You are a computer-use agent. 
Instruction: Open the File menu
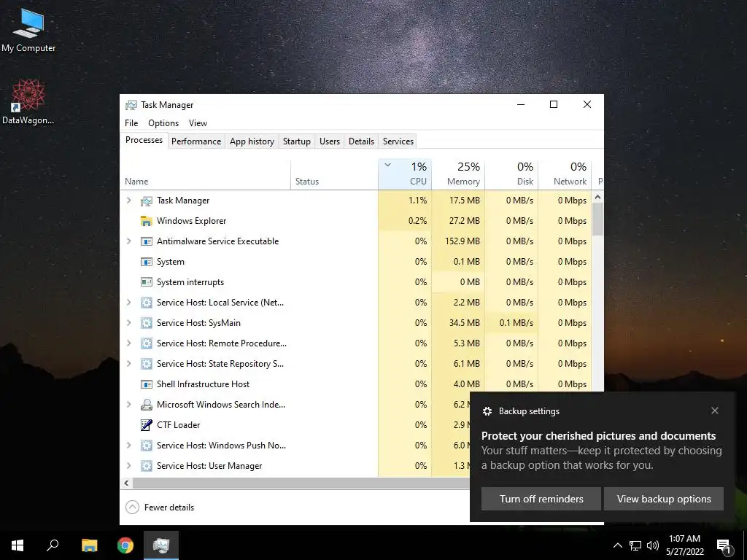[131, 123]
